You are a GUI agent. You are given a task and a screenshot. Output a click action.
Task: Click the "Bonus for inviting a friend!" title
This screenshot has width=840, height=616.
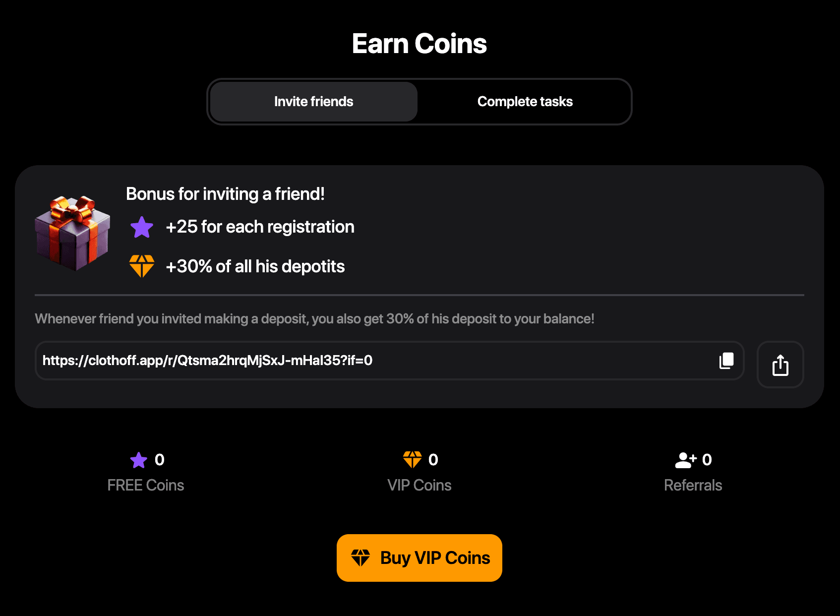225,194
